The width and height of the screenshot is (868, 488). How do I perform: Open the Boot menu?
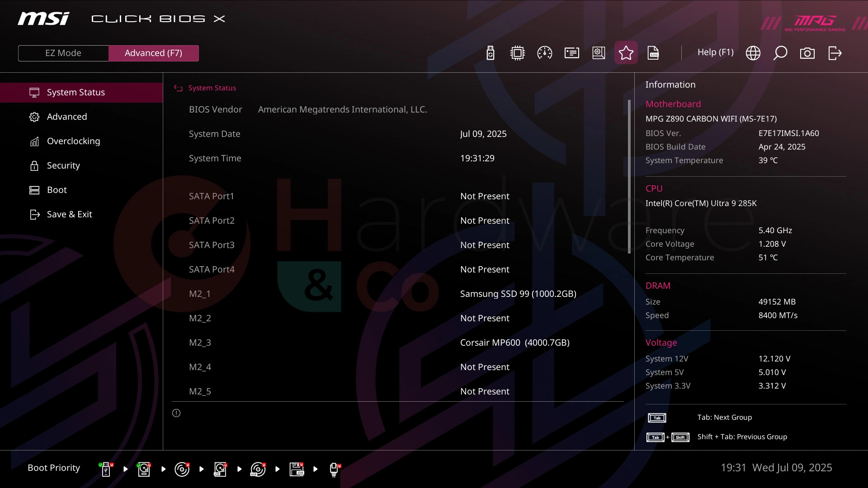coord(81,190)
